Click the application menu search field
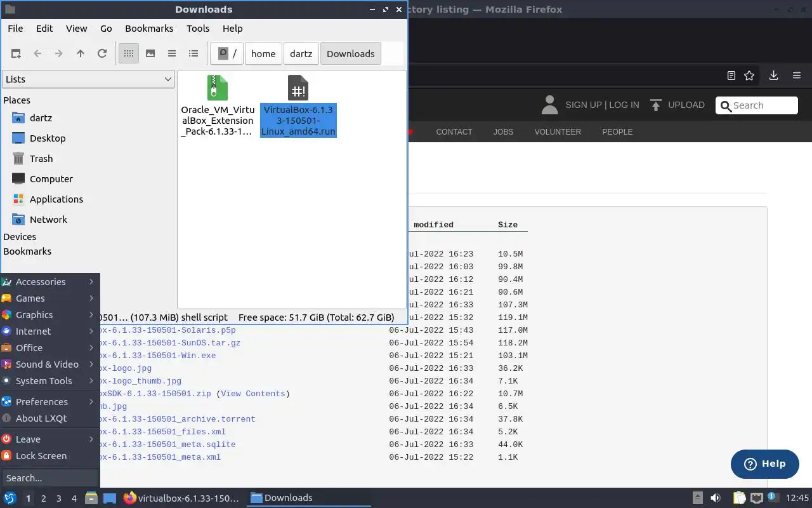 (x=49, y=478)
